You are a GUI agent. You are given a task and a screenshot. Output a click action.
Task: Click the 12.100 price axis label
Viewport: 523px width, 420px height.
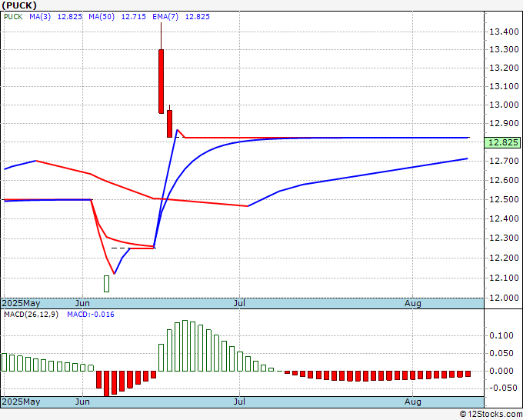coord(504,278)
